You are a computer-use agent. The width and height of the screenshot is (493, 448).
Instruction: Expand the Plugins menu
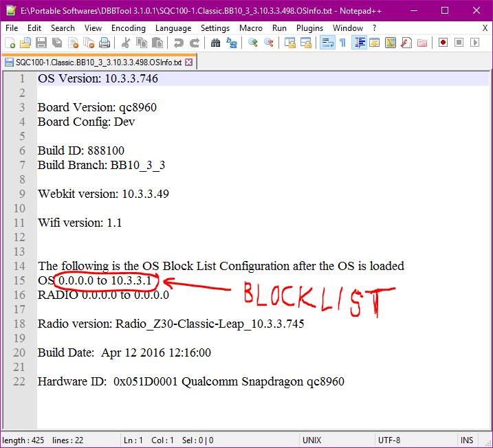[x=309, y=28]
